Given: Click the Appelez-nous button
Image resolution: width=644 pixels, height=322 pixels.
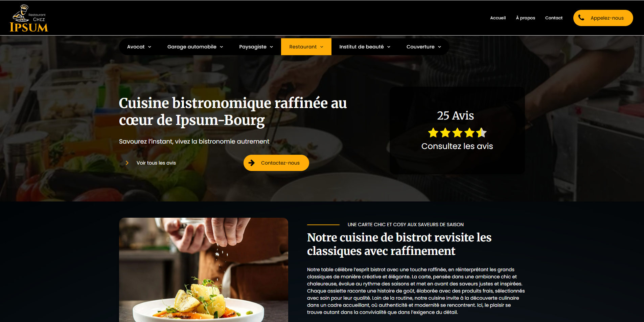Looking at the screenshot, I should pos(603,18).
